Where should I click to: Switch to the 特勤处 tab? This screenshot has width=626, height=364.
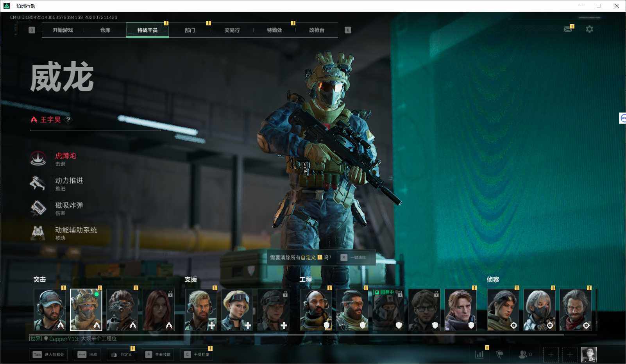point(274,30)
